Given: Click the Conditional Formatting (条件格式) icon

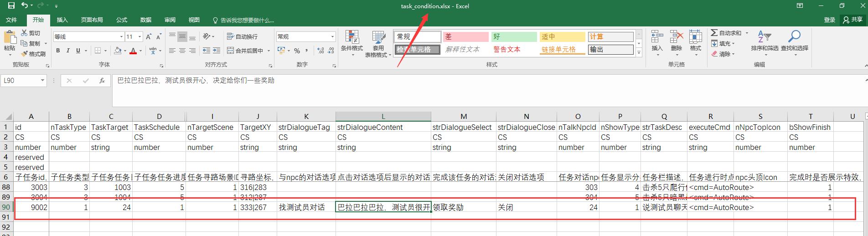Looking at the screenshot, I should (351, 37).
